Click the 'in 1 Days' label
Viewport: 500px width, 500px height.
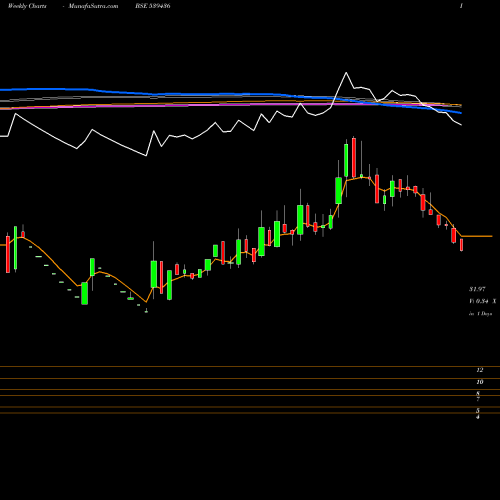pos(480,314)
